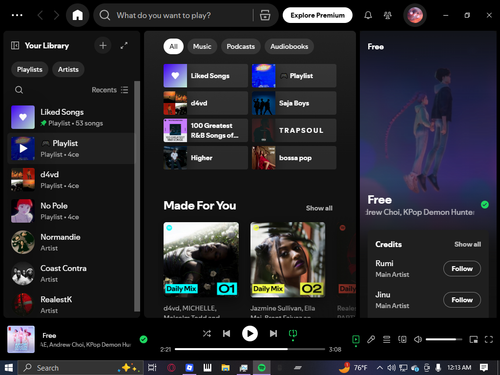Search in Your Library icon
The image size is (500, 375).
(x=19, y=90)
